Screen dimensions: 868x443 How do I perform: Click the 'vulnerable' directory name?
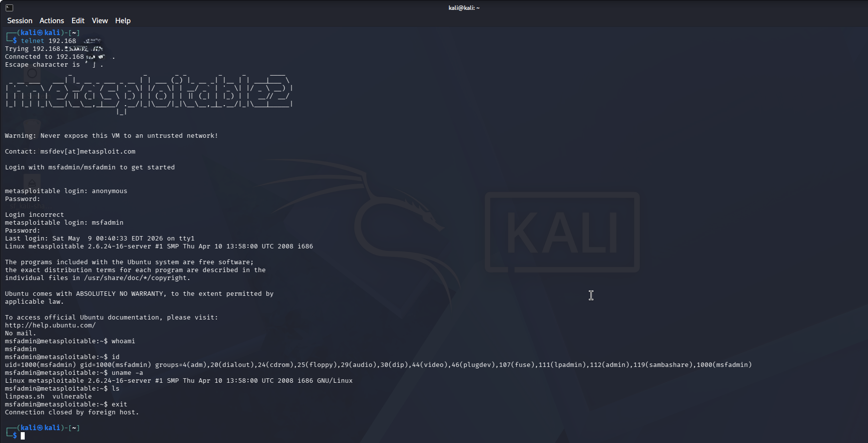(x=72, y=397)
